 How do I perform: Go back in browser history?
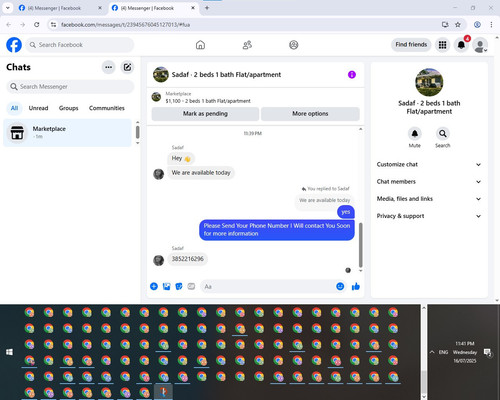pyautogui.click(x=9, y=25)
